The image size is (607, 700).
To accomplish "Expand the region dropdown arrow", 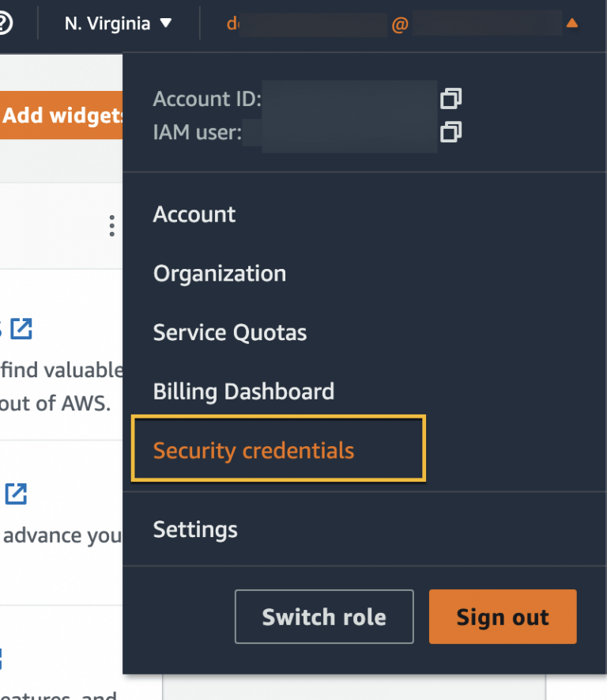I will [x=167, y=24].
